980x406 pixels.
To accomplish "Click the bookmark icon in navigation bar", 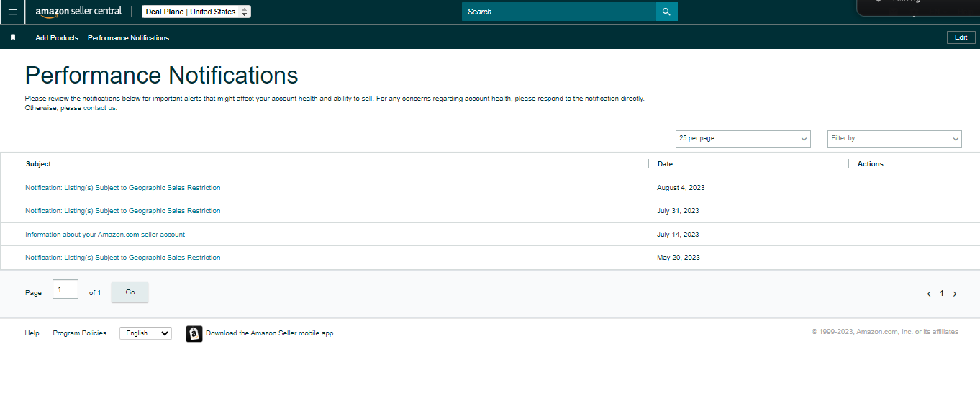I will [x=13, y=37].
